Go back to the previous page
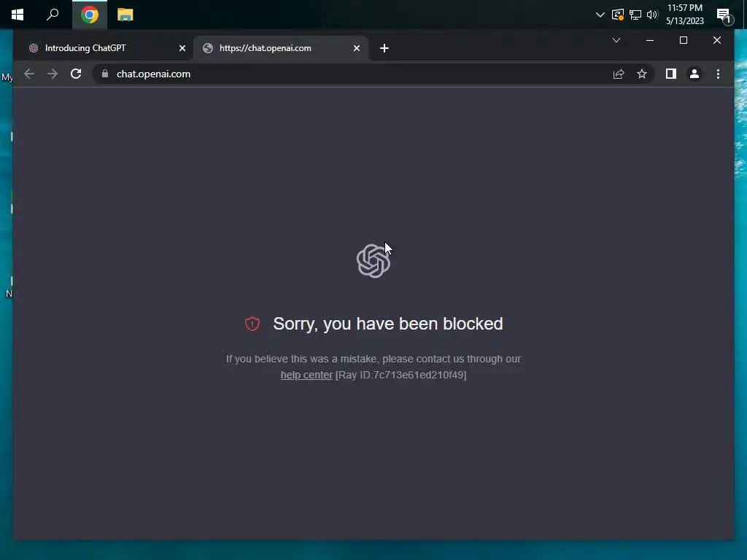747x560 pixels. [29, 74]
